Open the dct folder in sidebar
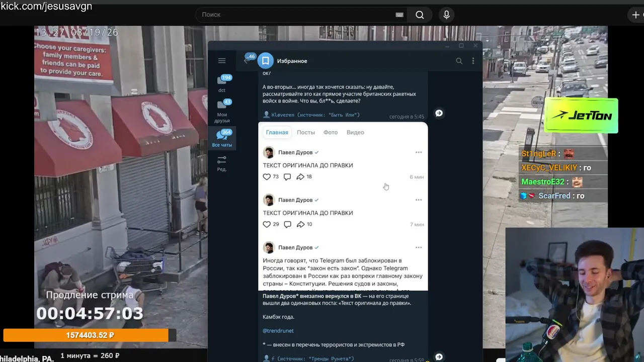 coord(222,83)
